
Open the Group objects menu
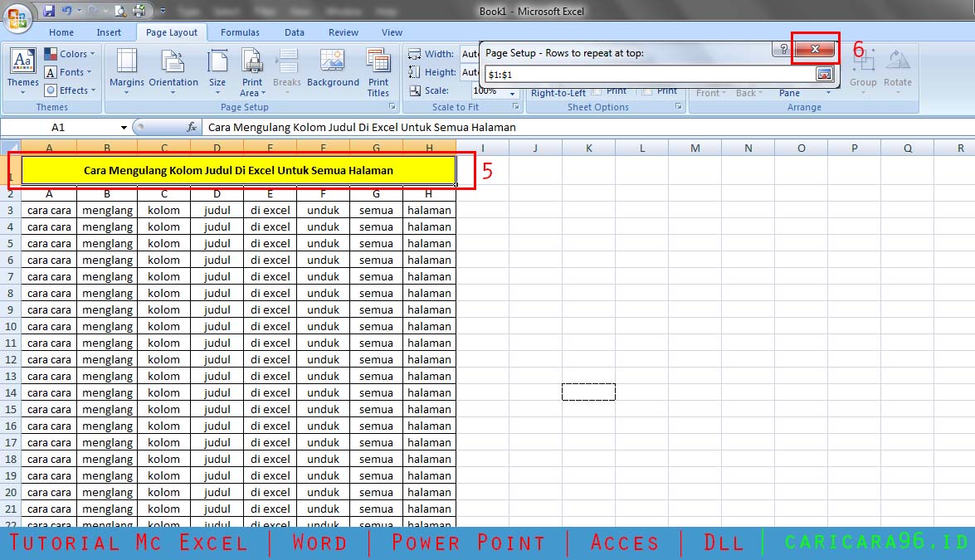863,71
